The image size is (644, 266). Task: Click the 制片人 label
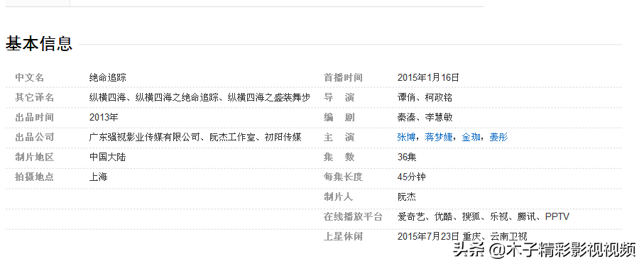click(x=338, y=197)
